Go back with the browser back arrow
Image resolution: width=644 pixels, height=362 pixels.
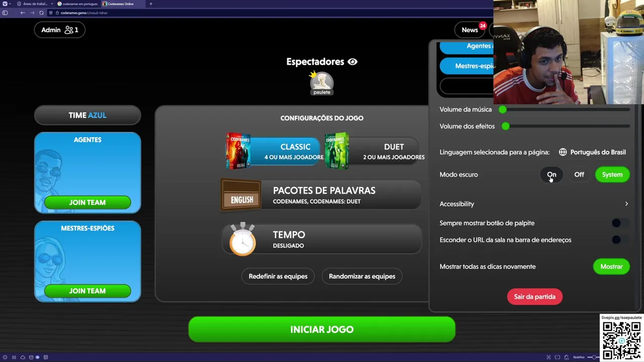pyautogui.click(x=23, y=13)
